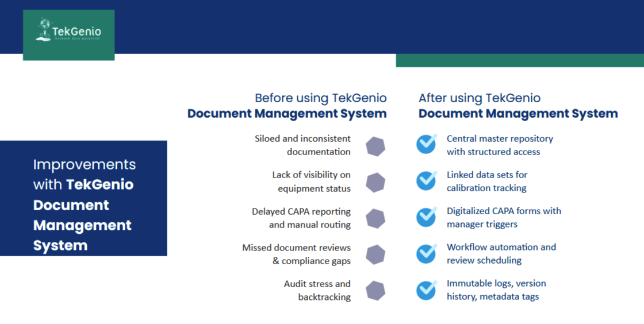Select text 'Digitalized CAPA forms with manager triggers'
This screenshot has width=644, height=324.
[x=504, y=217]
